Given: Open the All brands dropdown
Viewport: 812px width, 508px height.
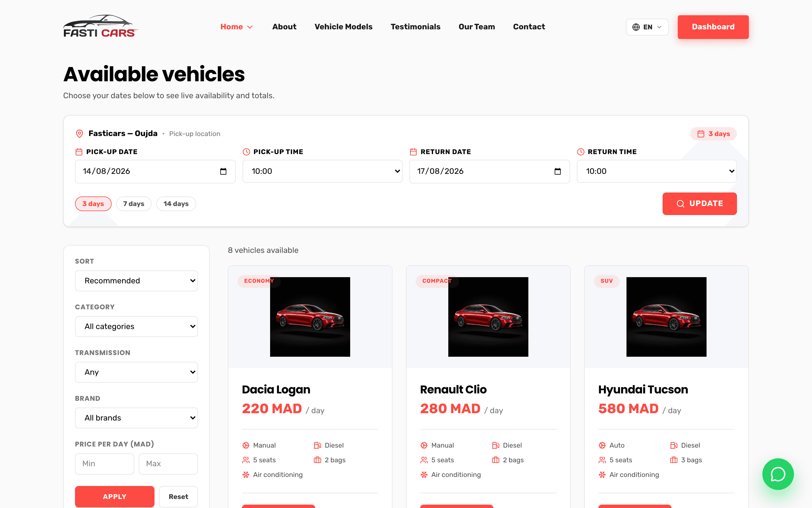Looking at the screenshot, I should pyautogui.click(x=136, y=418).
